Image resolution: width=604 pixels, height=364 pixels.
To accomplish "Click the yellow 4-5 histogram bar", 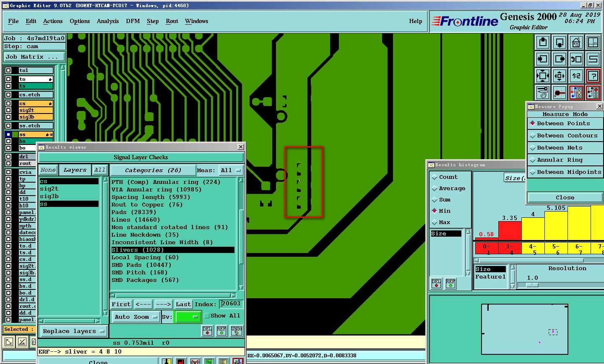I will click(x=533, y=229).
